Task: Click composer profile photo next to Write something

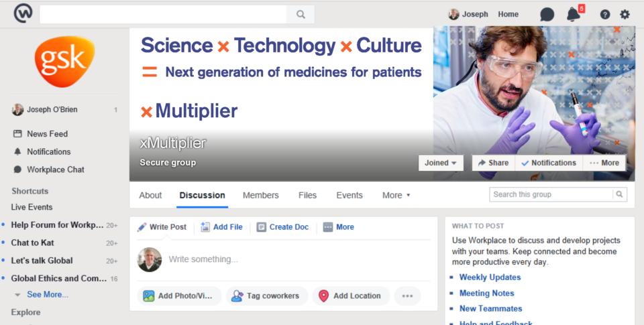Action: point(150,259)
